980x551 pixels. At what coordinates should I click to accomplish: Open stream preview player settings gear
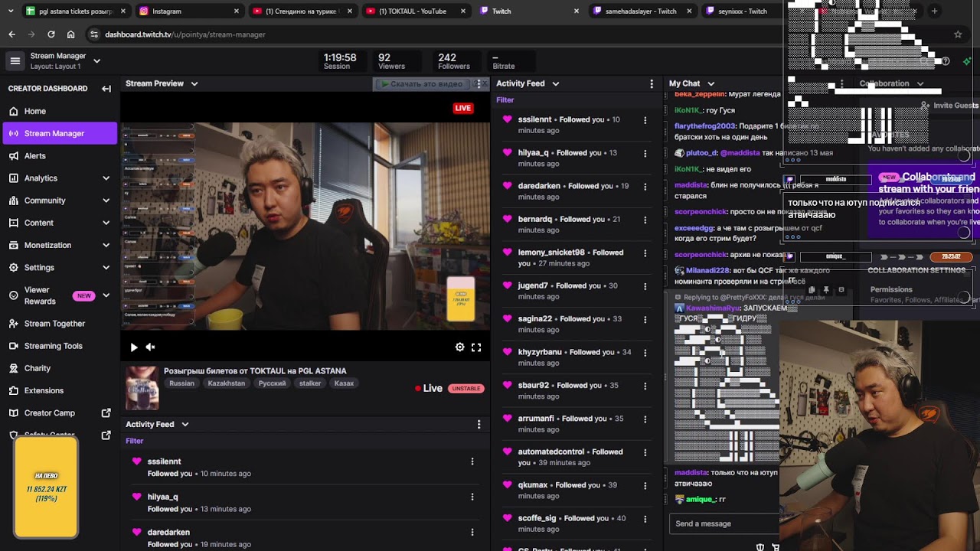460,347
